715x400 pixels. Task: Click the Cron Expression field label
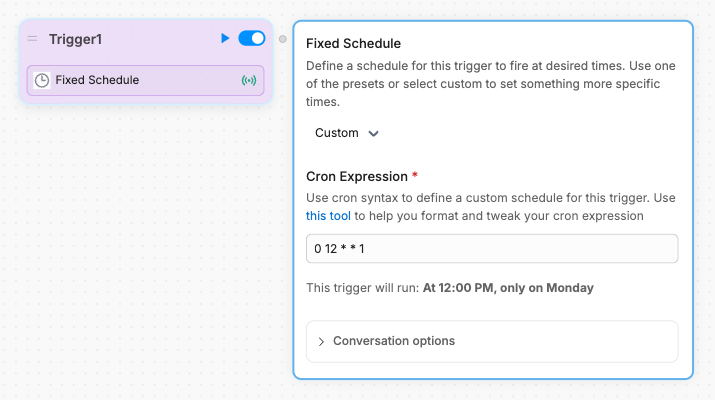pos(355,176)
